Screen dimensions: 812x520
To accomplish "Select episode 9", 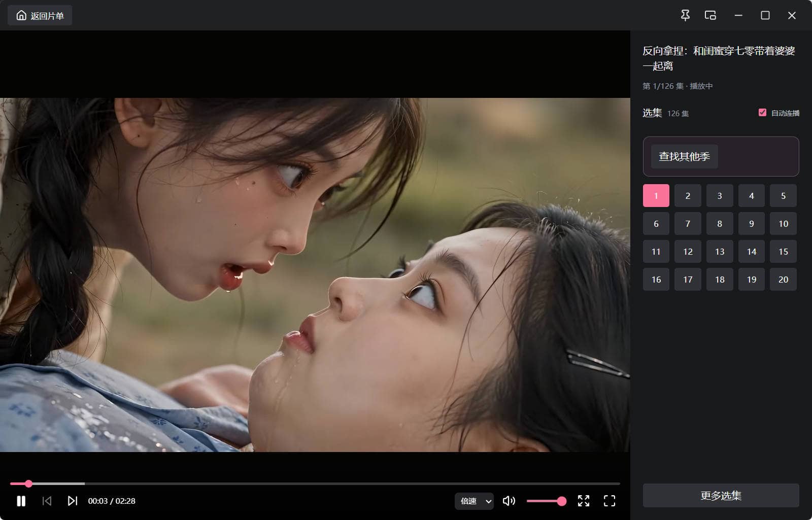I will 752,223.
